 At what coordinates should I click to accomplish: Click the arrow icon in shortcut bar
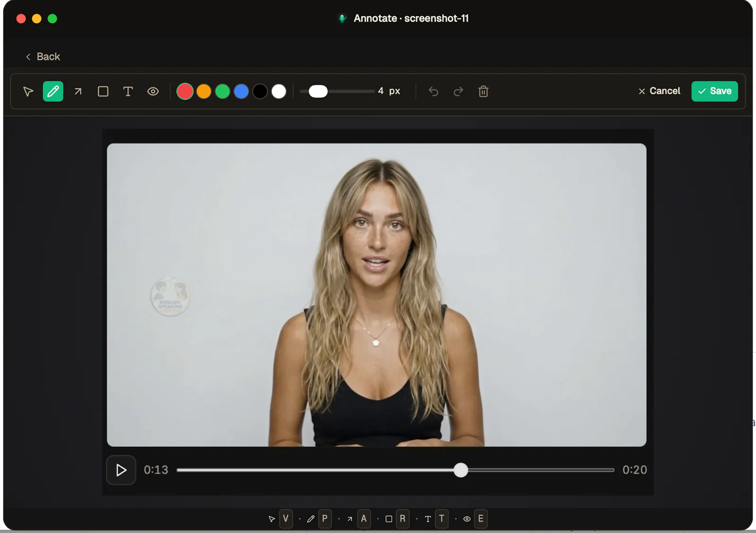350,519
